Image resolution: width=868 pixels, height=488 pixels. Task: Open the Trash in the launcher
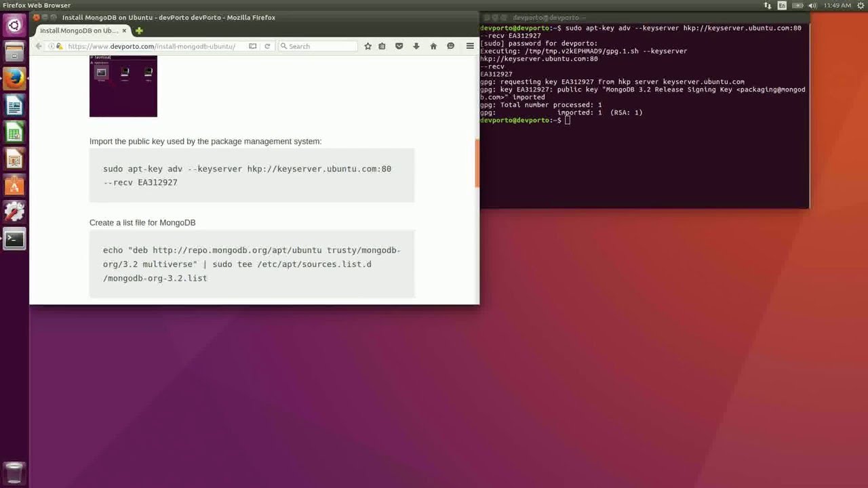pos(14,472)
